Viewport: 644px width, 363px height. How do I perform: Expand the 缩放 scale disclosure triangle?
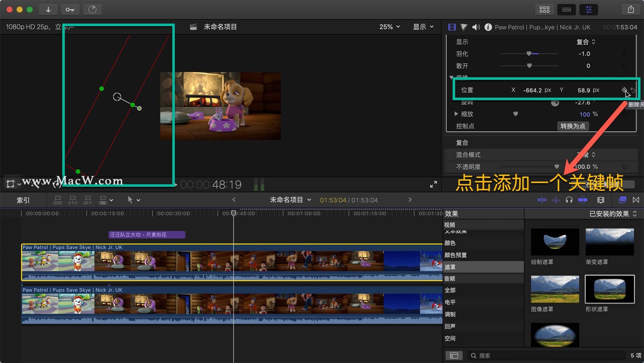456,114
